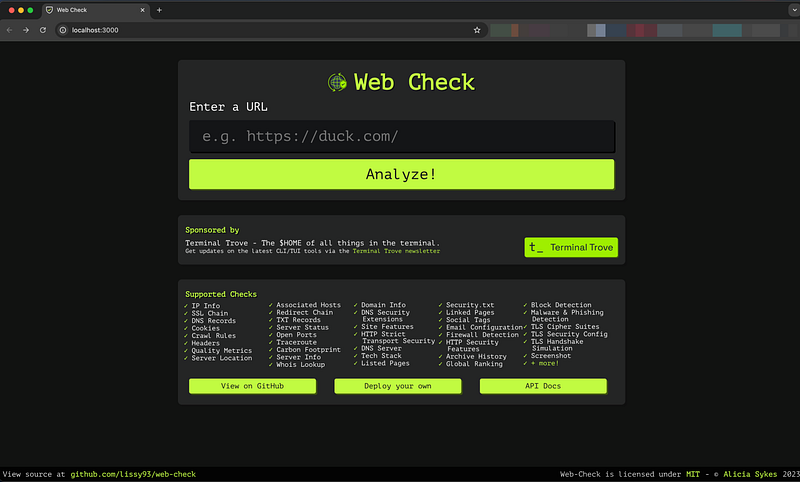Image resolution: width=800 pixels, height=482 pixels.
Task: Click 'Supported Checks' heading text
Action: [221, 294]
